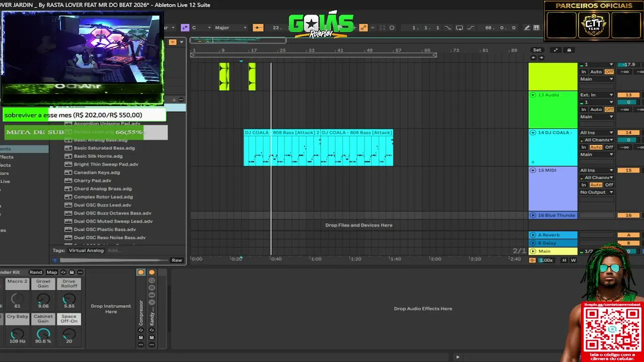The image size is (644, 362).
Task: Turn off track 13 monitor Off button
Action: pyautogui.click(x=609, y=110)
